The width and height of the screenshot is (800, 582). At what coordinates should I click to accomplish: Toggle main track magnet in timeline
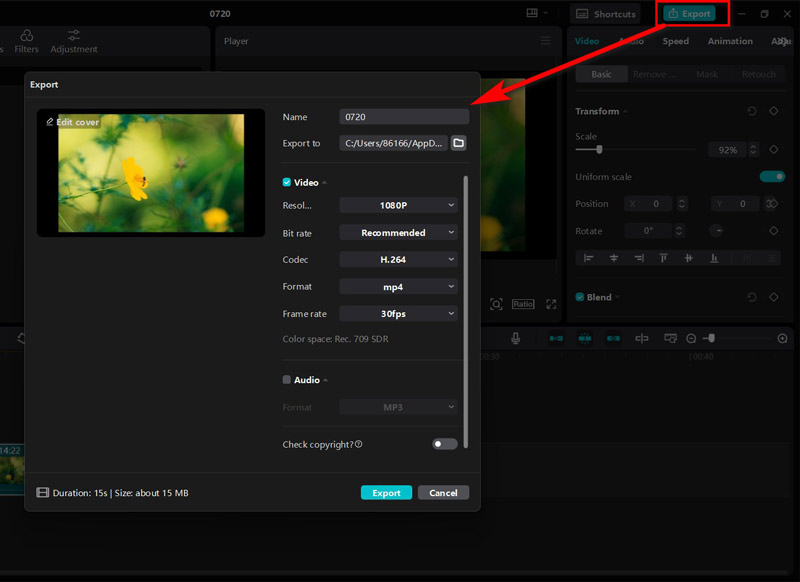click(x=556, y=338)
